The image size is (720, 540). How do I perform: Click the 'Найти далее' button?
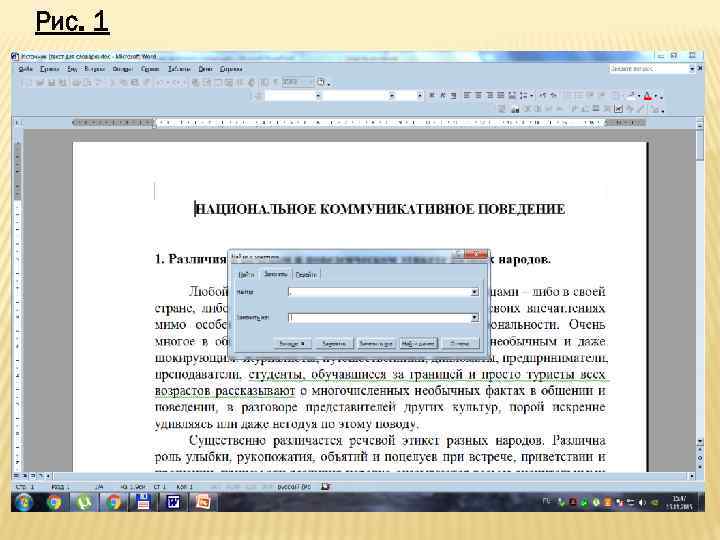[418, 343]
